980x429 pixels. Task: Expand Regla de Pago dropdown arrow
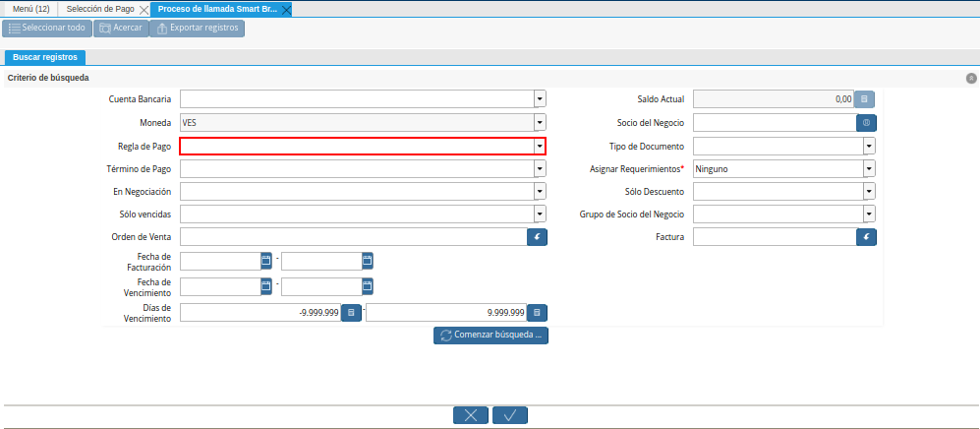(540, 146)
